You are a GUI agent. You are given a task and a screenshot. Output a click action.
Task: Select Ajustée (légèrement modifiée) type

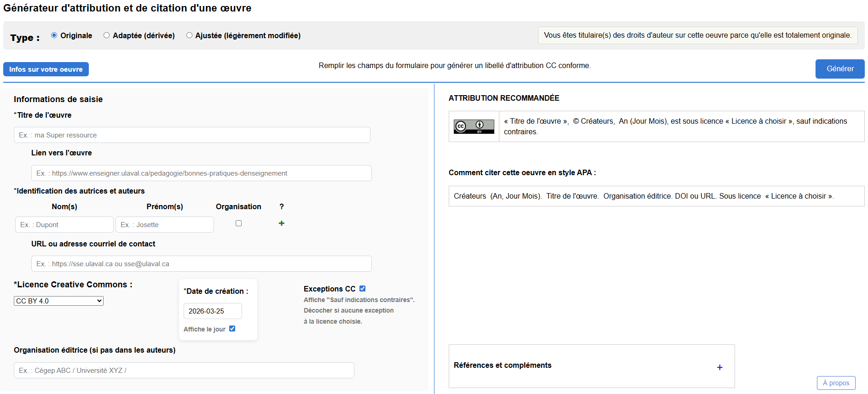189,35
